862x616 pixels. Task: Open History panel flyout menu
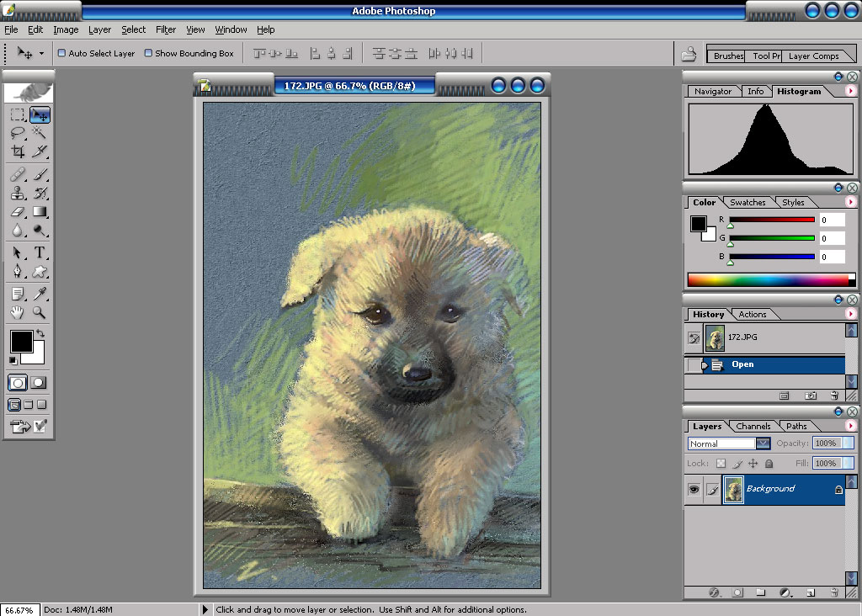850,315
